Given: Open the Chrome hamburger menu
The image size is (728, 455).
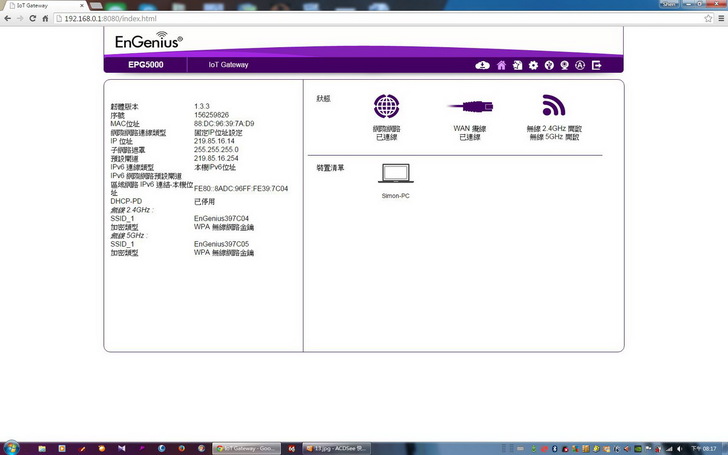Looking at the screenshot, I should [718, 19].
